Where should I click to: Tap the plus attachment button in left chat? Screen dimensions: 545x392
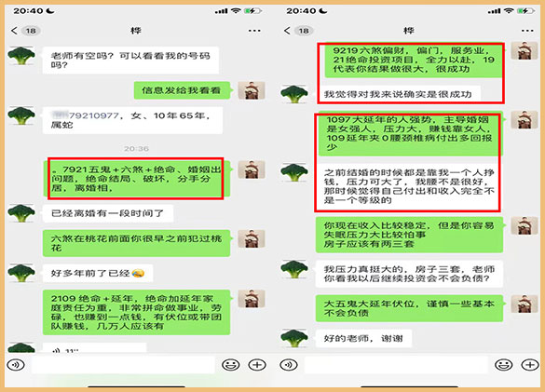pyautogui.click(x=257, y=365)
